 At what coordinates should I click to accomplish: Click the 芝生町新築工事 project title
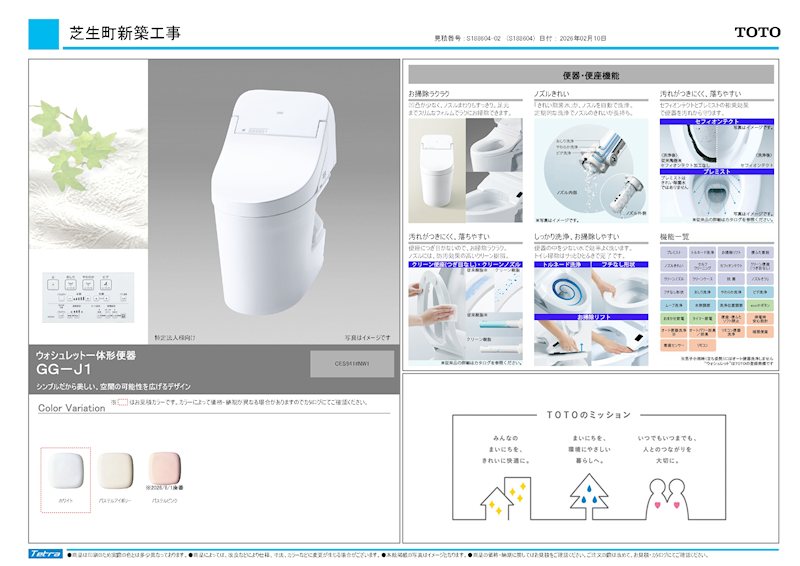tap(125, 33)
